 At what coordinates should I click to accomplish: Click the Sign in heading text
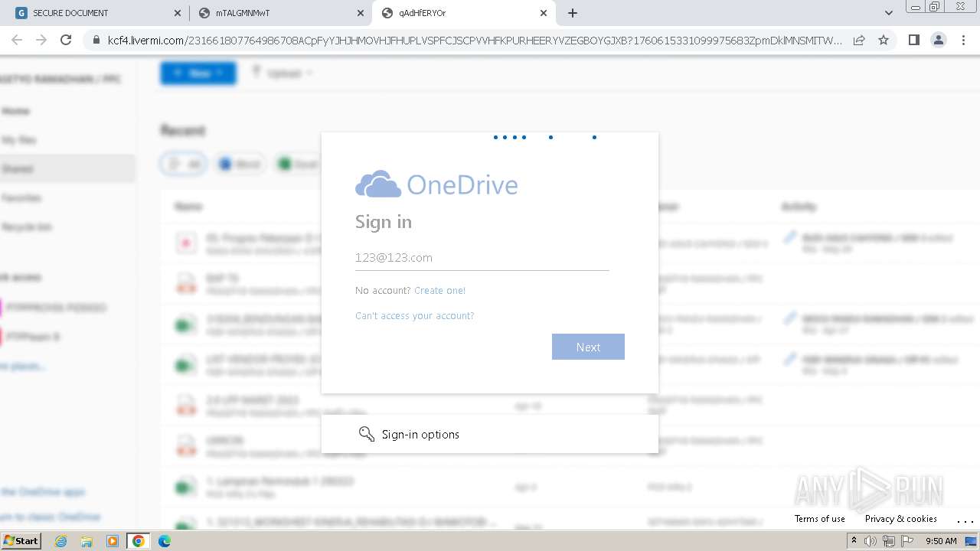[x=384, y=222]
